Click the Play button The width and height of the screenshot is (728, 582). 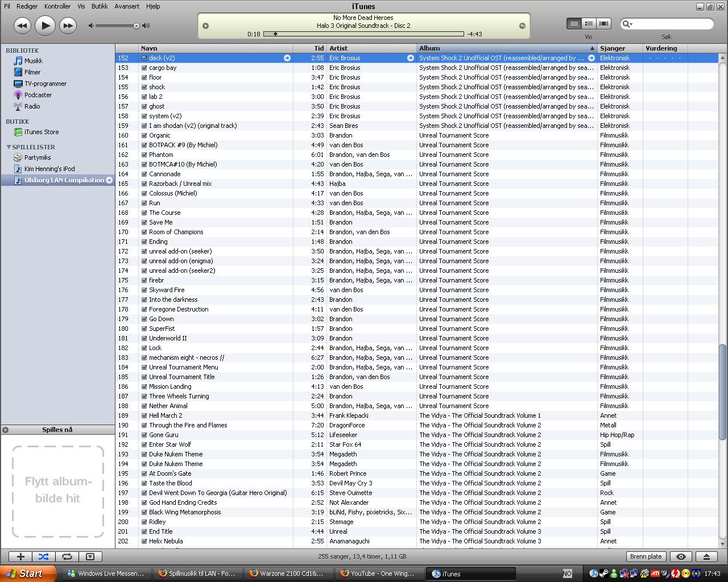tap(45, 26)
